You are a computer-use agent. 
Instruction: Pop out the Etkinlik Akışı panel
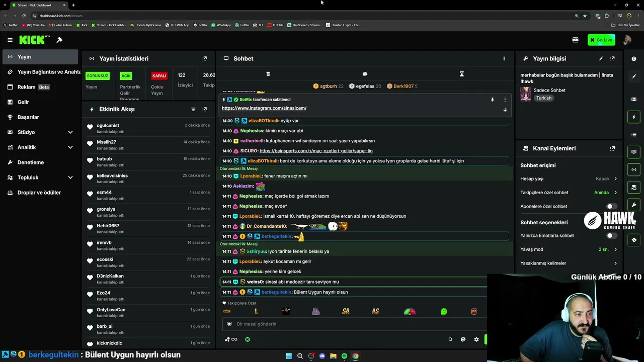tap(204, 109)
